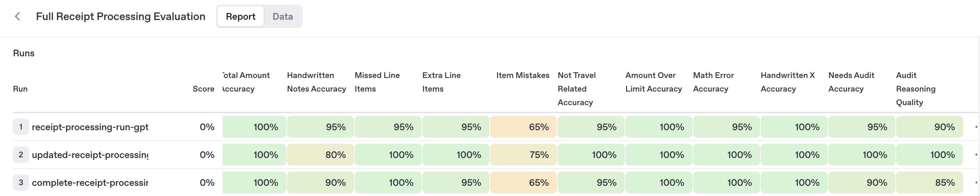The height and width of the screenshot is (196, 980).
Task: Click the back chevron to leave the report
Action: pyautogui.click(x=18, y=17)
